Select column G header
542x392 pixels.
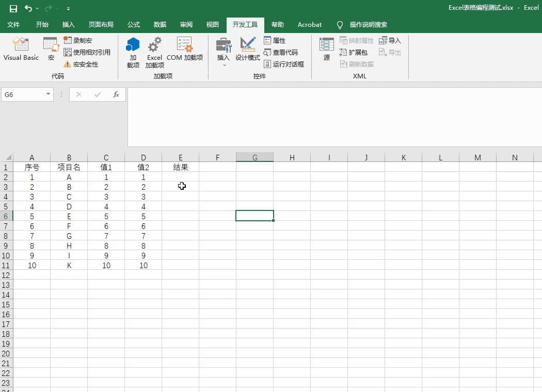(x=255, y=157)
